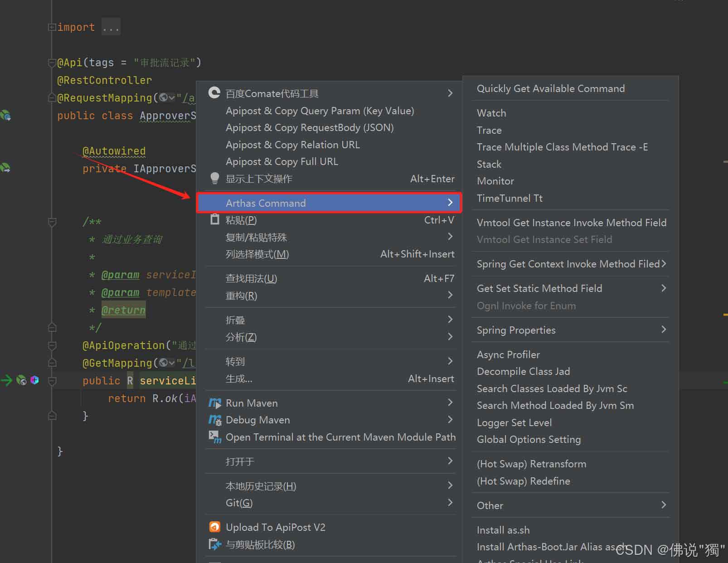Select Vmtool Get Instance Invoke Method Field
This screenshot has width=728, height=563.
(x=572, y=223)
